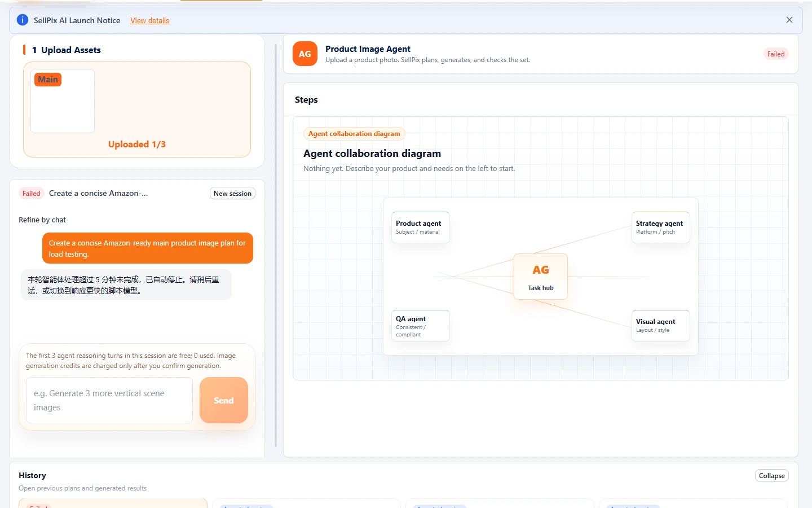Image resolution: width=812 pixels, height=508 pixels.
Task: Click the Steps heading
Action: (306, 100)
